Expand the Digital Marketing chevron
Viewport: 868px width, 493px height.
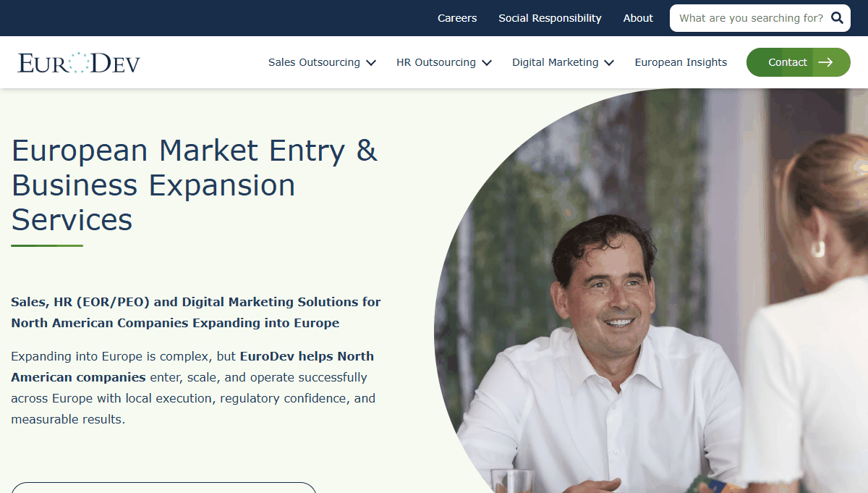pyautogui.click(x=609, y=63)
